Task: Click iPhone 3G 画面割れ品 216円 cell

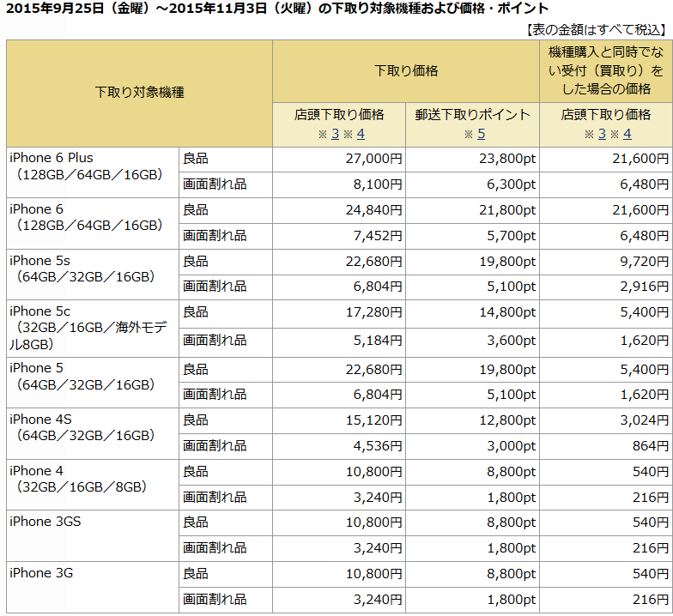Action: pos(606,601)
